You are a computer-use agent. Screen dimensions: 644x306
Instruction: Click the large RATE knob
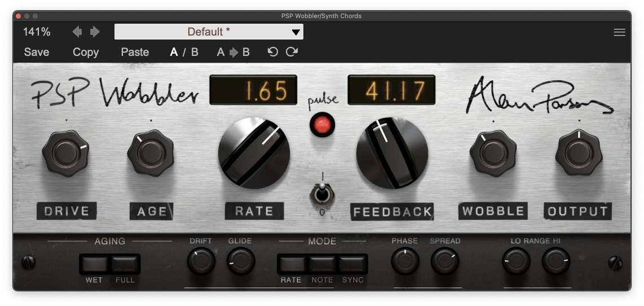[x=254, y=153]
